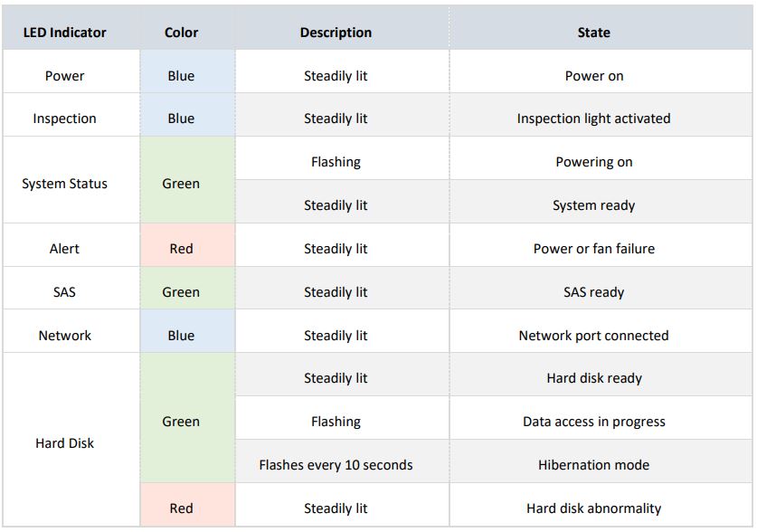Click the Description column header
This screenshot has height=532, width=757.
(336, 33)
